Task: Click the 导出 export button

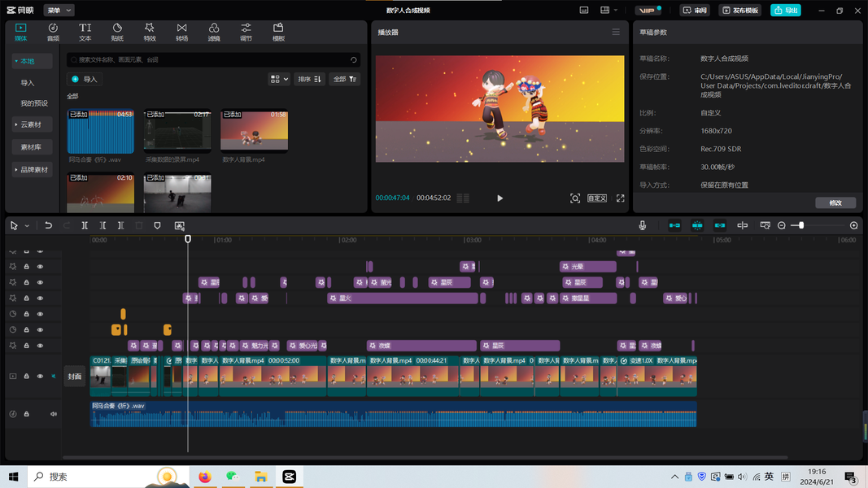Action: [x=786, y=10]
